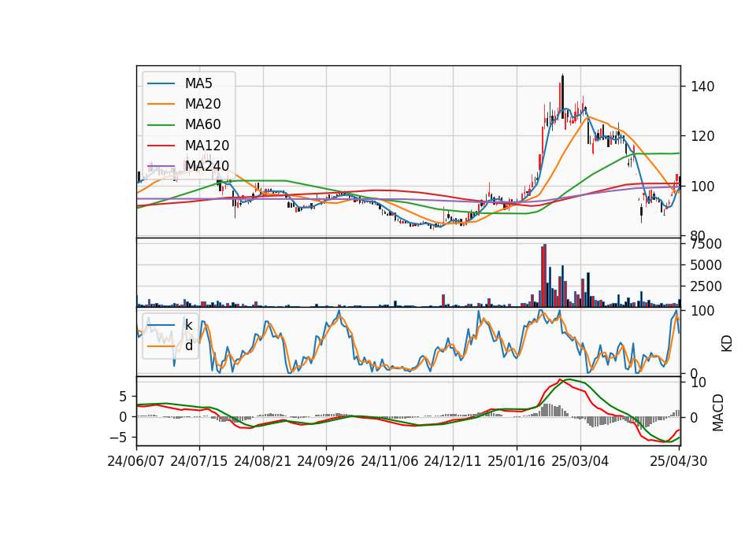756x543 pixels.
Task: Click the MA60 legend label
Action: tap(203, 125)
